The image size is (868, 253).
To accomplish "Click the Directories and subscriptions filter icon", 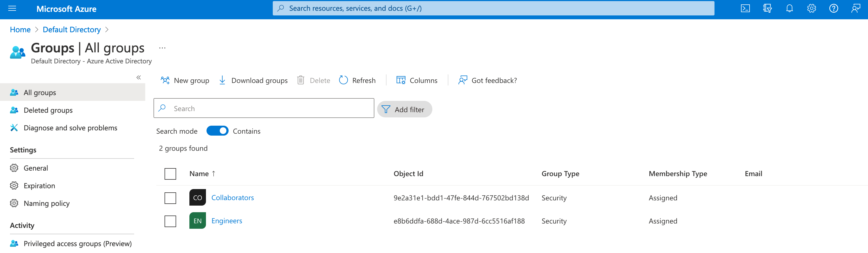I will click(767, 9).
